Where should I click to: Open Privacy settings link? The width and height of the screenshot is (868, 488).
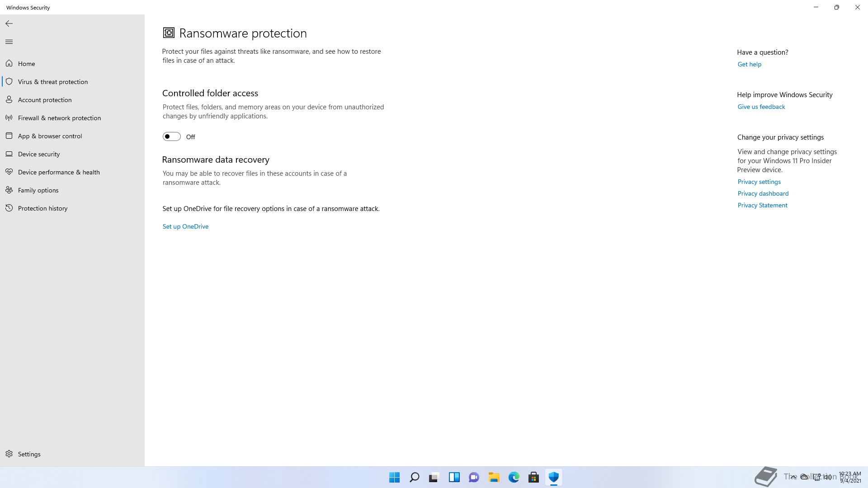[759, 182]
